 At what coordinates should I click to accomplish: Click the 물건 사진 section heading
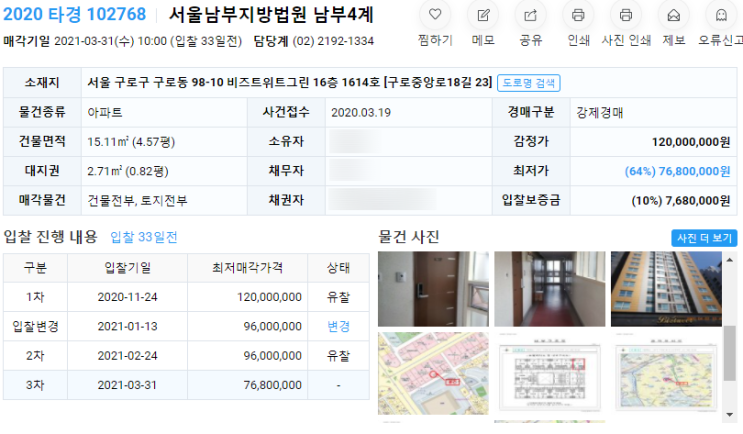(409, 236)
